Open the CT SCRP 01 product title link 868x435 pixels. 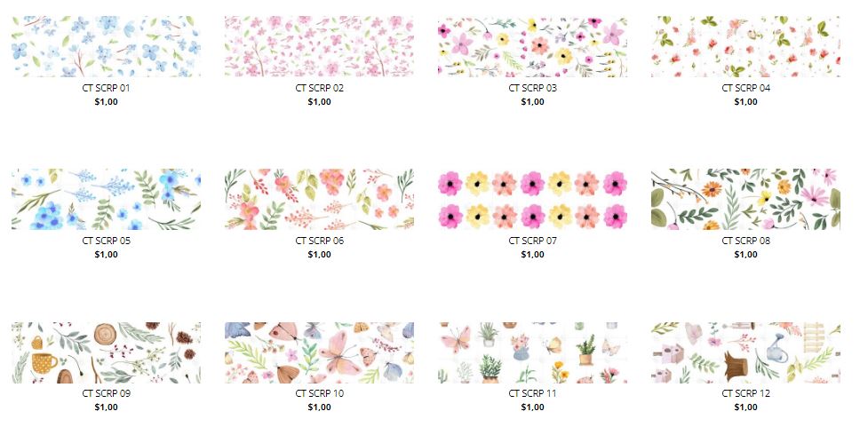[x=107, y=88]
